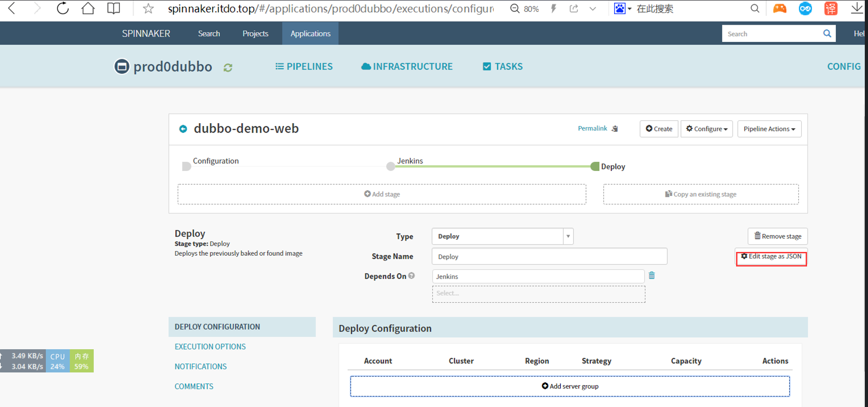Screen dimensions: 868x407
Task: Click the Depends On help icon
Action: click(411, 276)
